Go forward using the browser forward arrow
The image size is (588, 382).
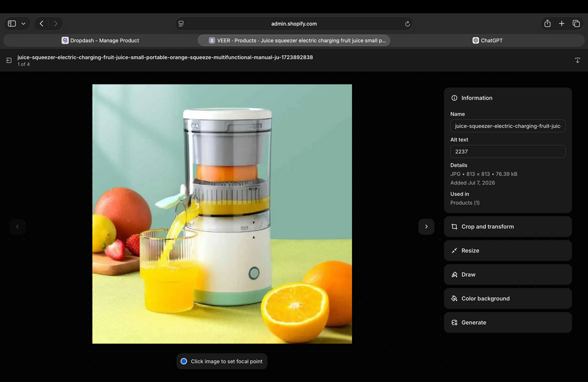(x=56, y=24)
